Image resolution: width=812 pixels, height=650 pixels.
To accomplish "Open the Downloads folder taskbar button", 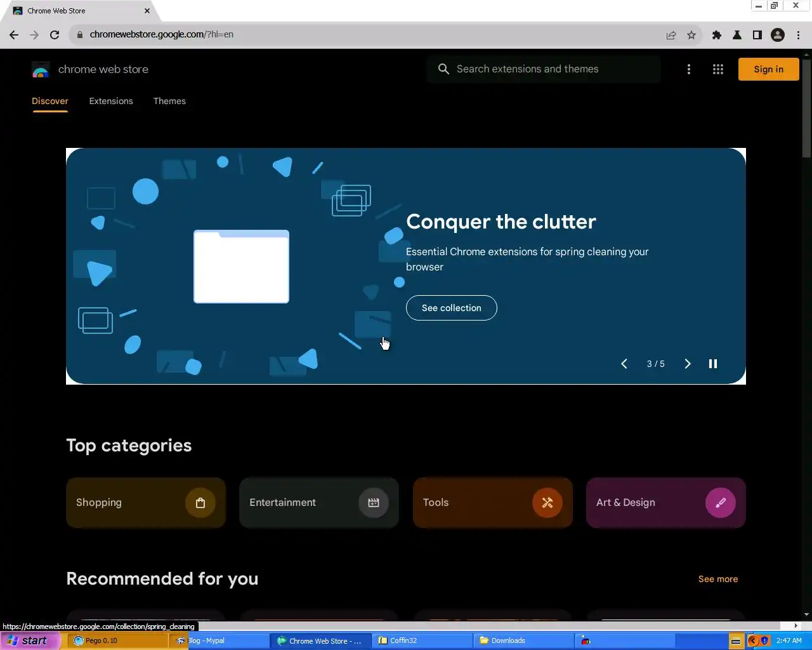I will click(x=524, y=640).
